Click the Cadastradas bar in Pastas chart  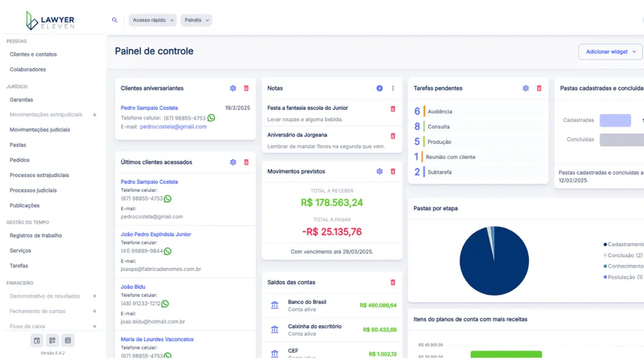615,120
